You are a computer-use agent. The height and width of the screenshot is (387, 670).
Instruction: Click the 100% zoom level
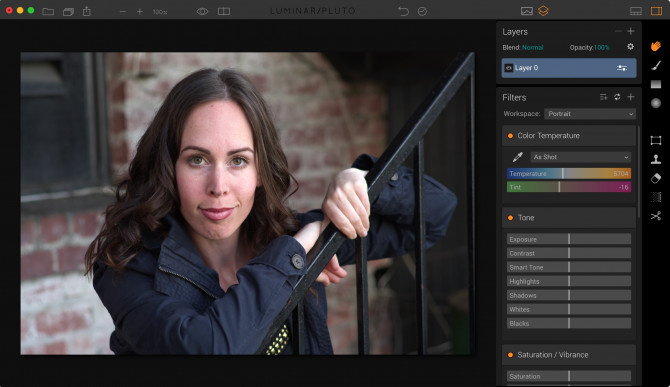160,12
